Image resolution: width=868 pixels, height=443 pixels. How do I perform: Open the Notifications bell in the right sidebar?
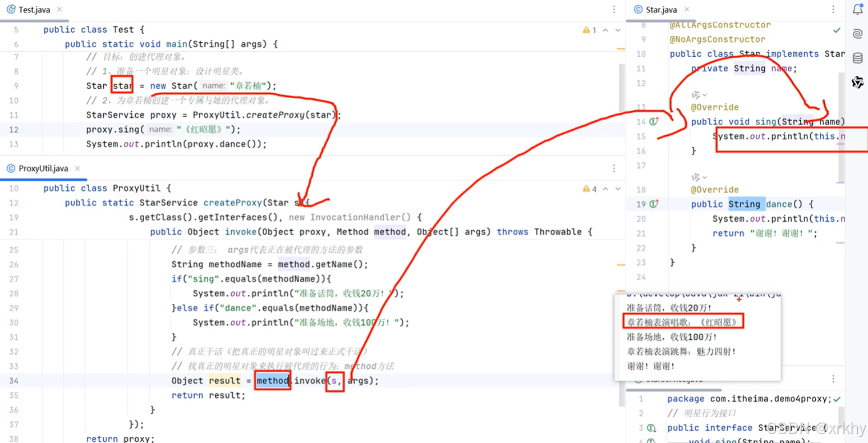tap(857, 10)
